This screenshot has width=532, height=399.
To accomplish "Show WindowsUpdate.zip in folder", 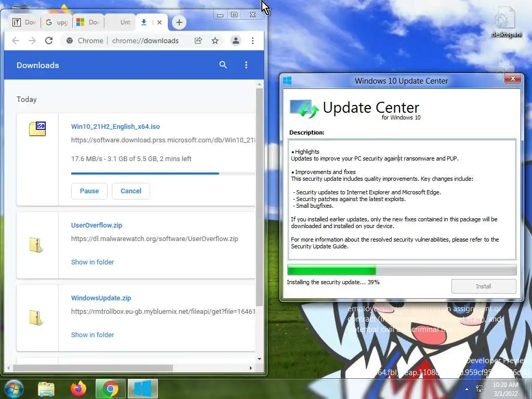I will [92, 335].
